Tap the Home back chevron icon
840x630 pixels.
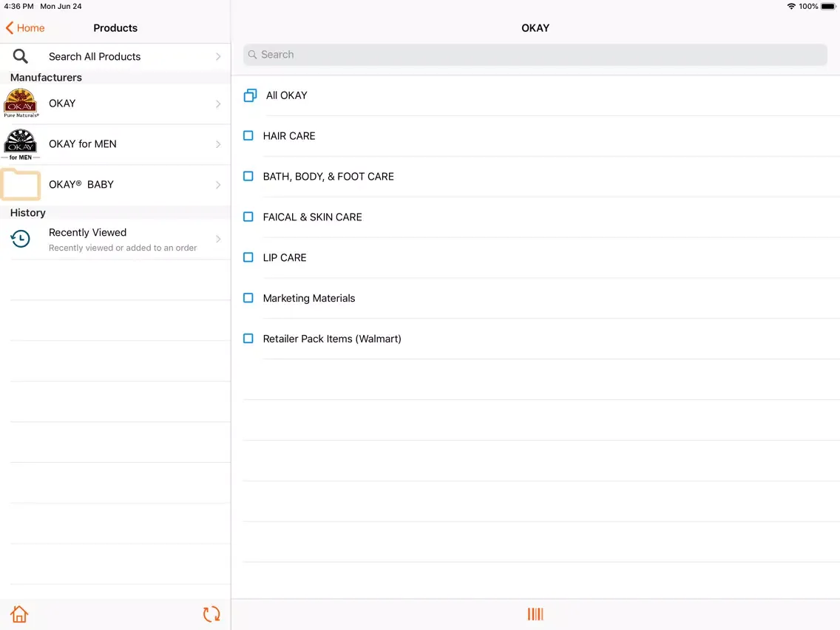pyautogui.click(x=9, y=28)
